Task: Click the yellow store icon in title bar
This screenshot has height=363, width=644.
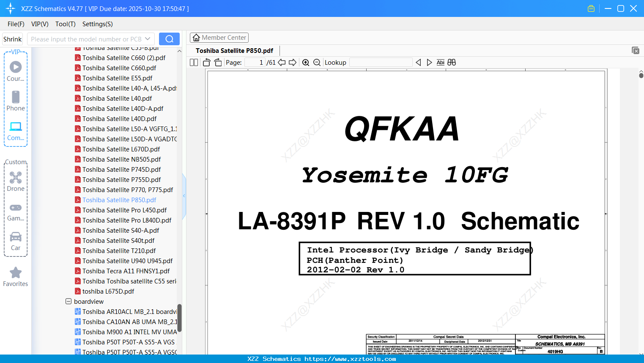Action: tap(591, 8)
